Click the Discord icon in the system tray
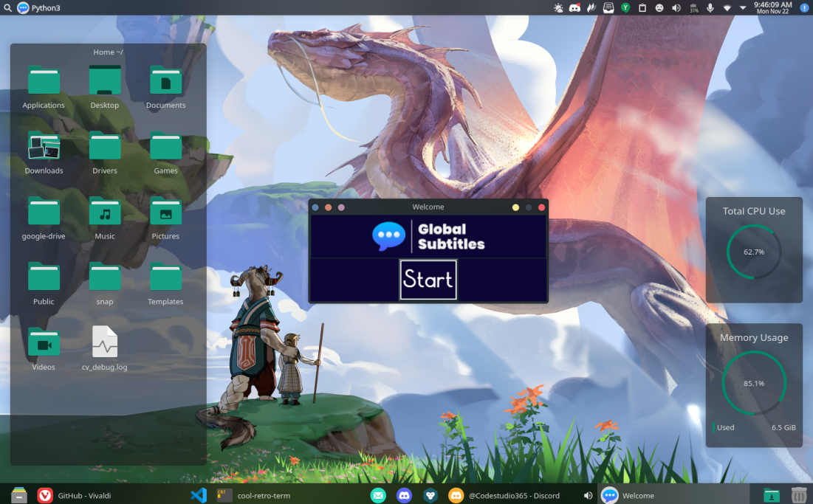Screen dimensions: 813x504 574,8
